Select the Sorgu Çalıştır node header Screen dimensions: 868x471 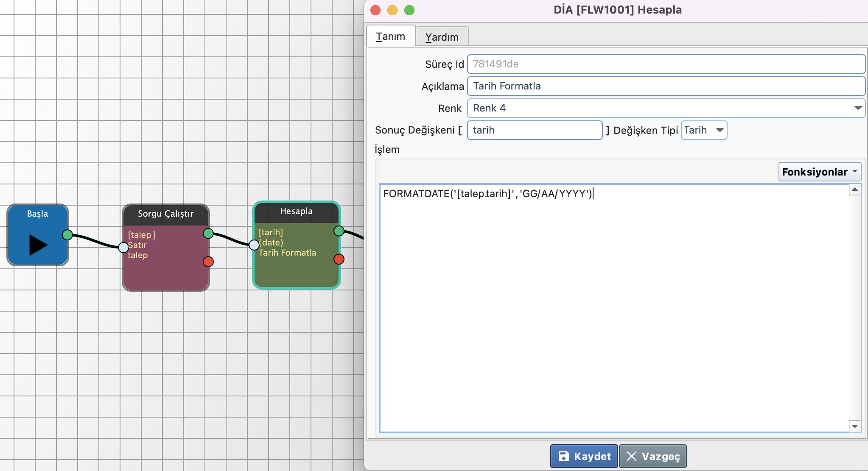tap(165, 214)
